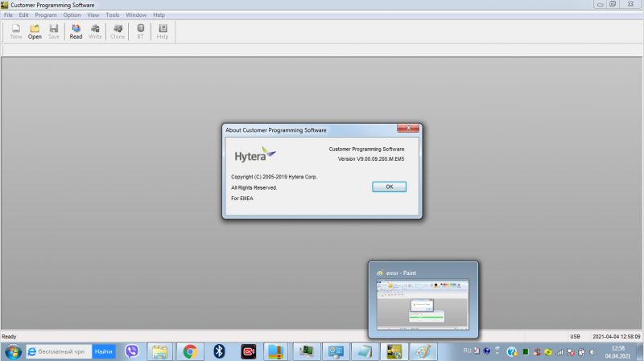Viewport: 644px width, 361px height.
Task: Click the taskbar search input field
Action: click(x=59, y=351)
